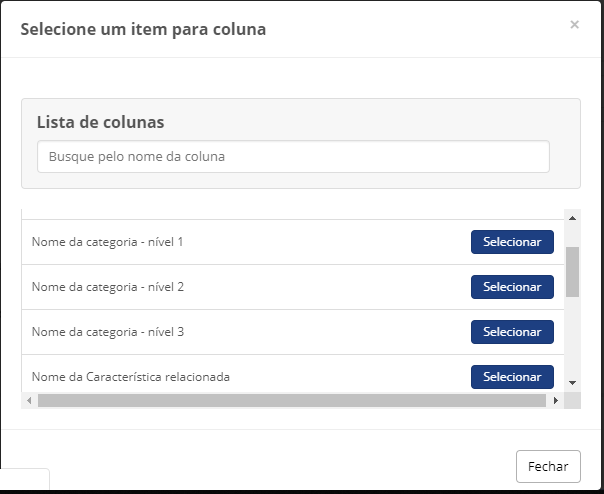
Task: Select 'Nome da categoria - nível 2' column
Action: 512,287
